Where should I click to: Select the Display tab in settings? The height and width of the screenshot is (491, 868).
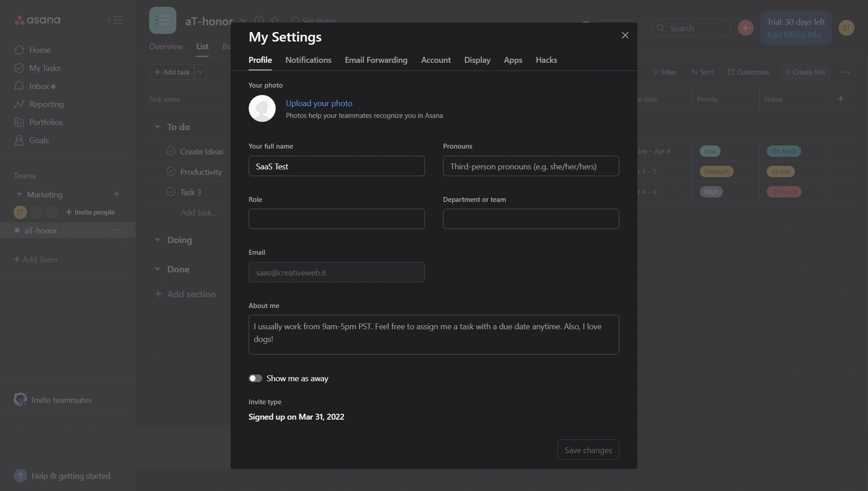[x=477, y=60]
